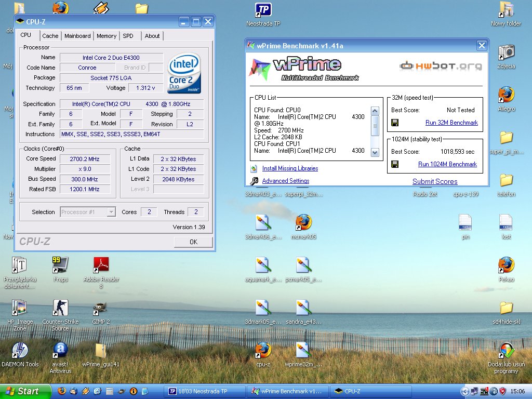This screenshot has height=399, width=532.
Task: Click the 1018,593 sec best score
Action: pyautogui.click(x=457, y=152)
